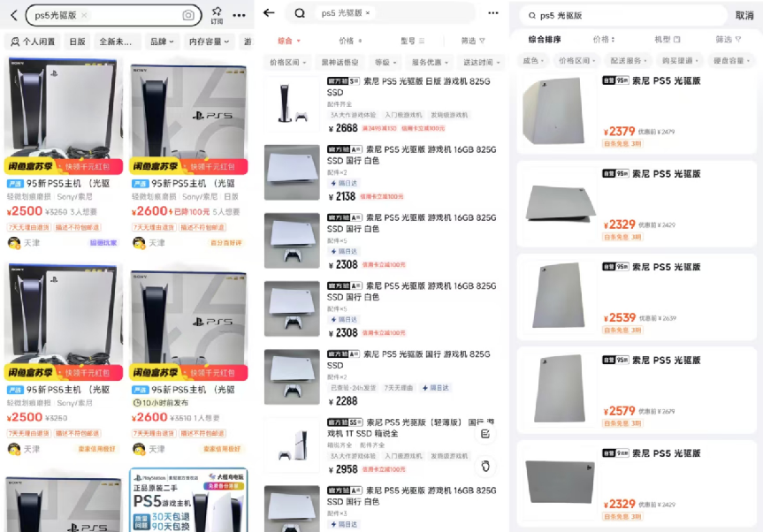The width and height of the screenshot is (763, 532).
Task: Expand the 送达时间 dropdown
Action: tap(481, 62)
